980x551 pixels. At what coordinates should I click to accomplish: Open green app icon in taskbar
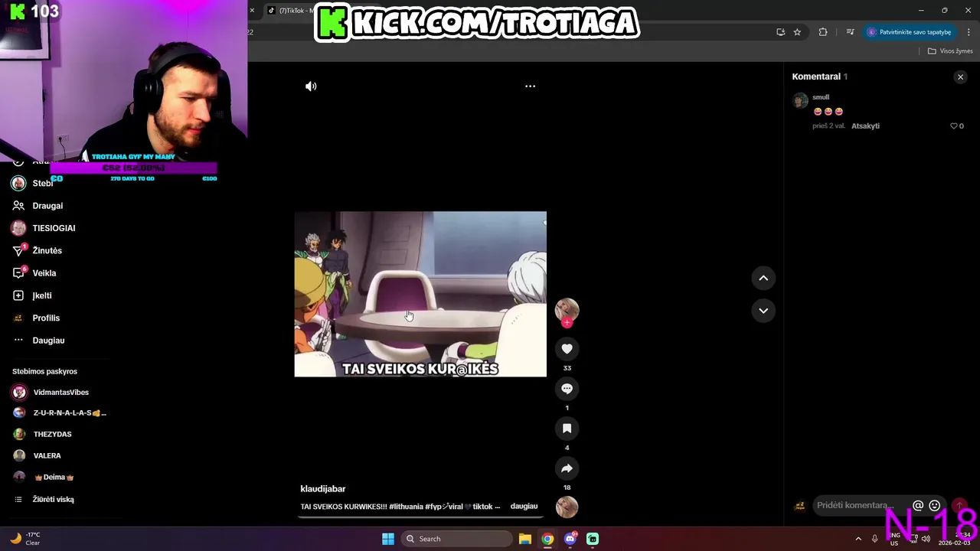click(593, 539)
